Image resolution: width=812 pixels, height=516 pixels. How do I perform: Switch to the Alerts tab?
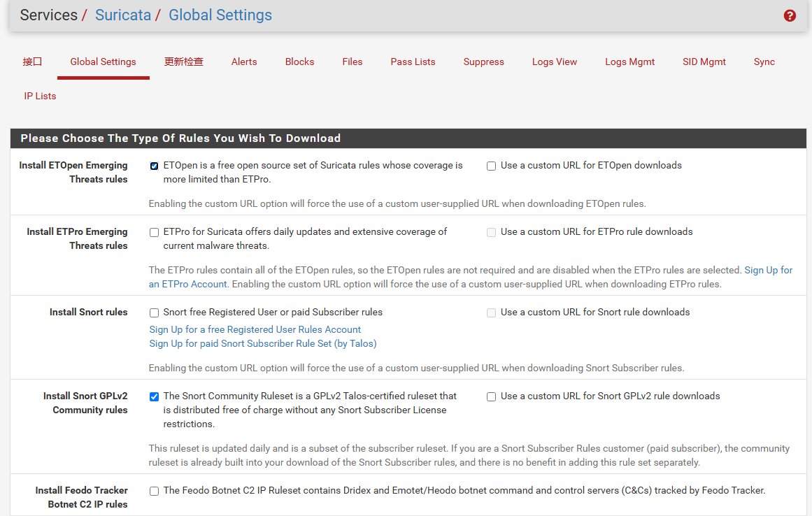click(x=244, y=62)
